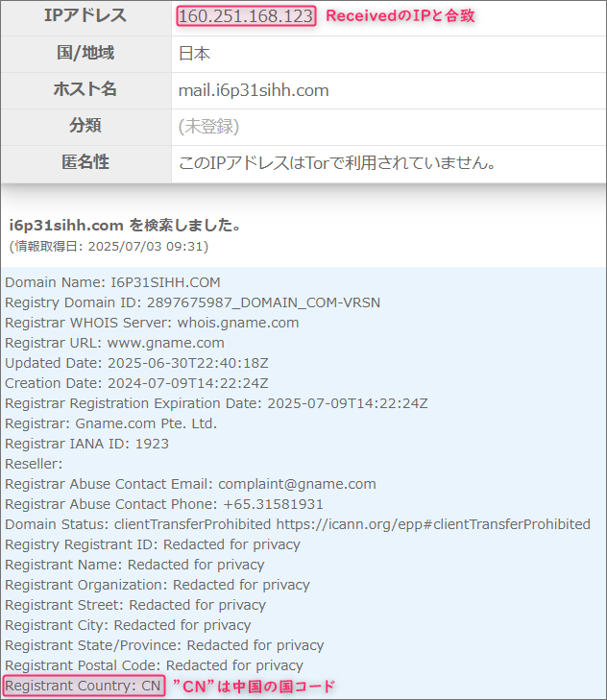Click the 国/地域 row label
607x700 pixels.
click(x=85, y=53)
